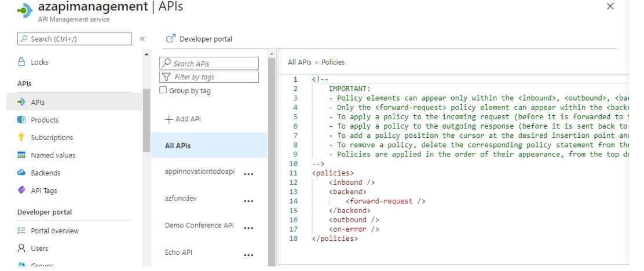The height and width of the screenshot is (271, 644).
Task: Toggle the Group by tag checkbox
Action: pyautogui.click(x=163, y=90)
